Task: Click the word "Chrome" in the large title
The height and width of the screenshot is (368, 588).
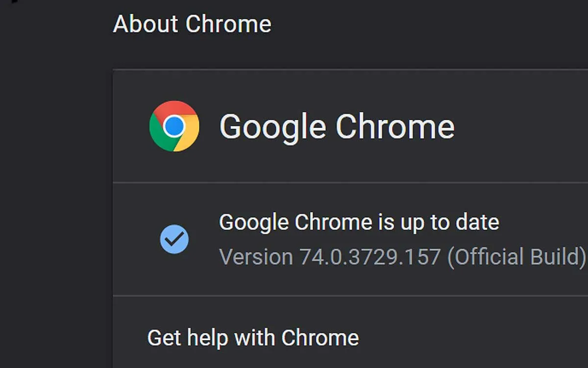Action: click(395, 126)
